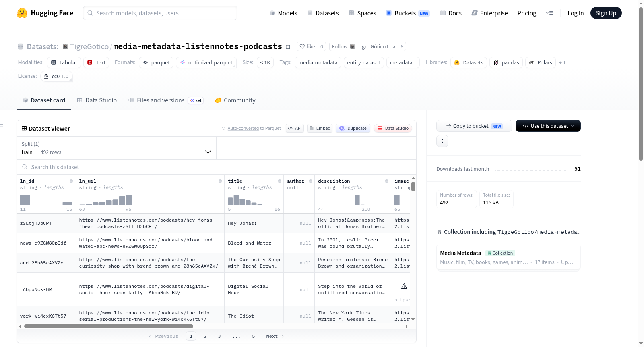Open Spaces in the top navigation

tap(362, 13)
